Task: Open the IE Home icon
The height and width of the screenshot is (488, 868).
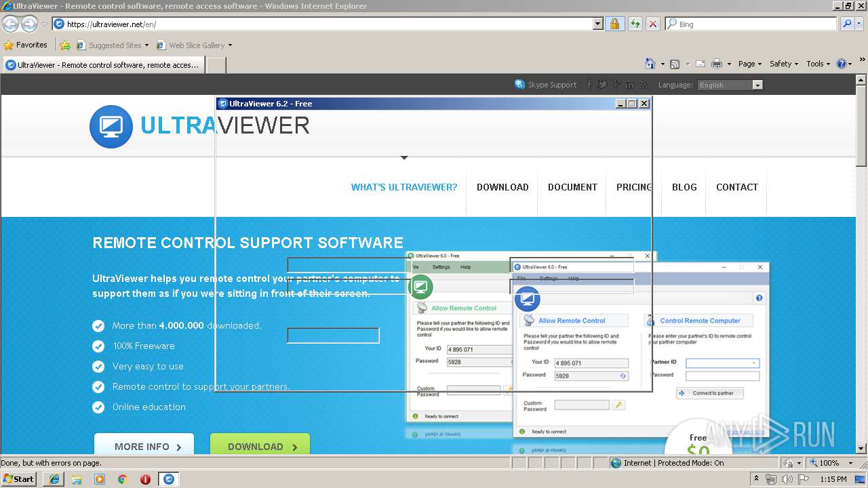Action: pos(650,64)
